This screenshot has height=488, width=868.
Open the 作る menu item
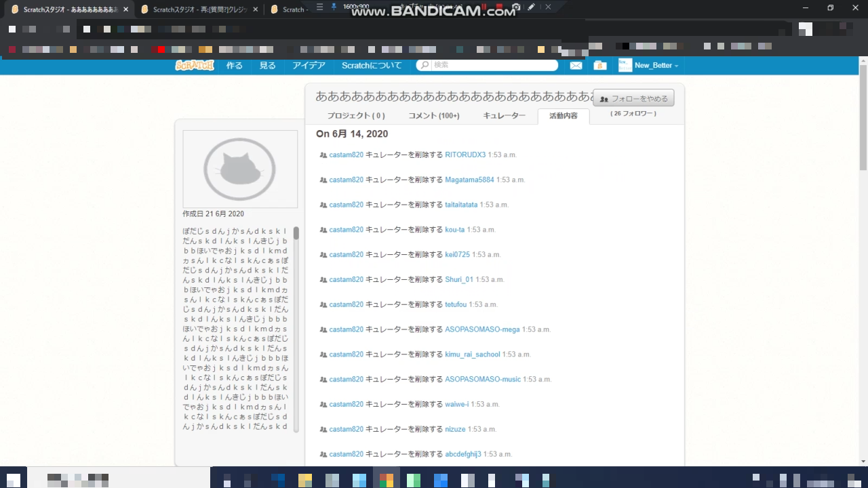[234, 66]
